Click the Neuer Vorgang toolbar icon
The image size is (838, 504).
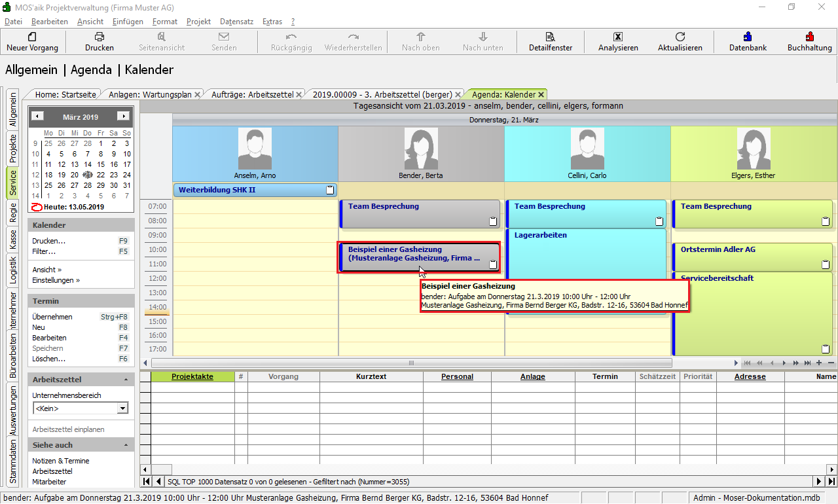32,37
